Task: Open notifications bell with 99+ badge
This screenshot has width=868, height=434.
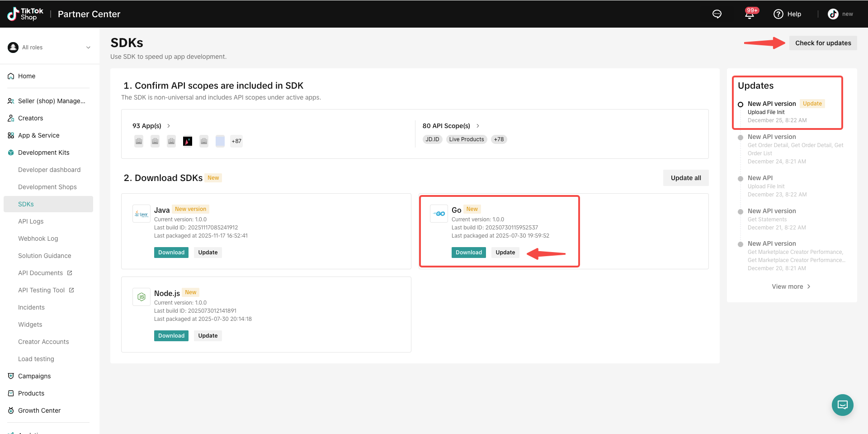Action: [x=750, y=14]
